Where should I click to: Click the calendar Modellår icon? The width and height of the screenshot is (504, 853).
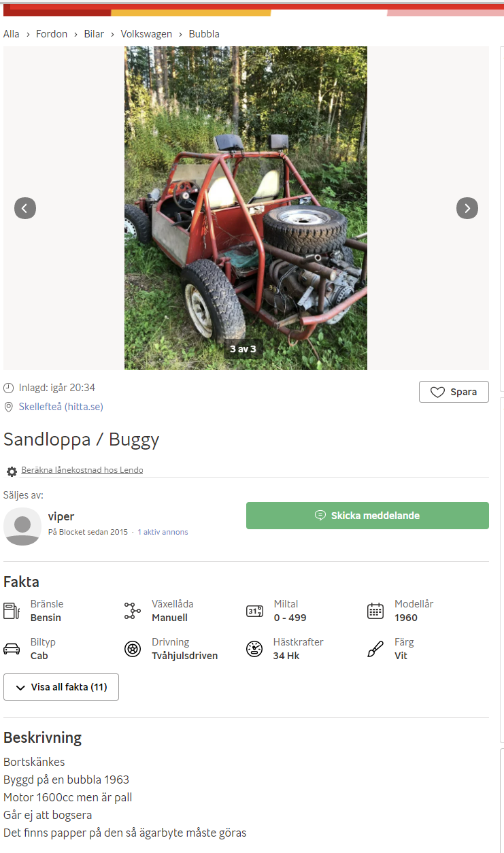[x=375, y=610]
